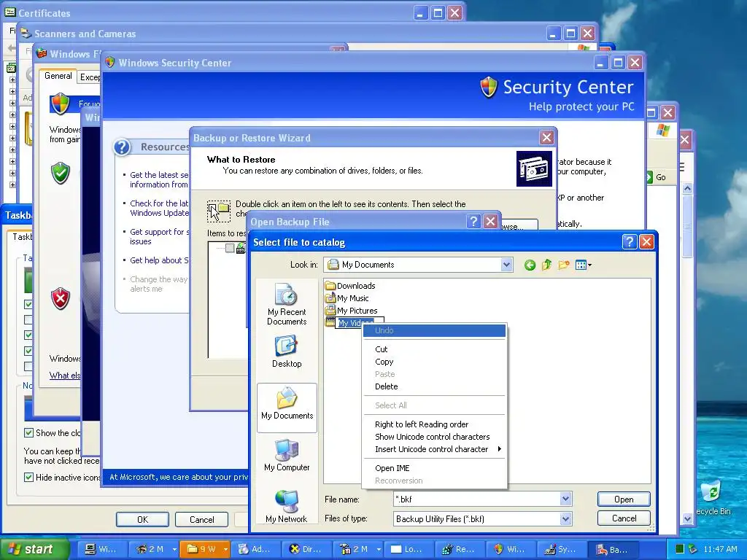
Task: Create new folder in Select file dialog
Action: point(564,265)
